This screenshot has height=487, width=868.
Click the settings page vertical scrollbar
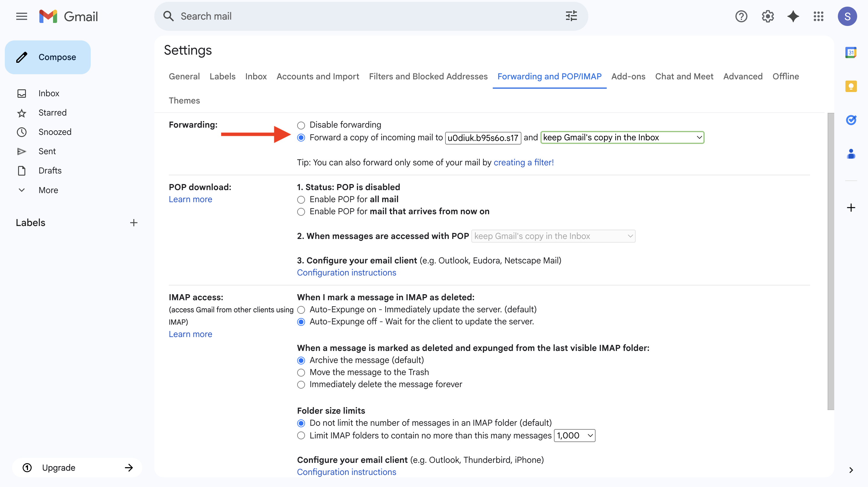click(x=831, y=261)
